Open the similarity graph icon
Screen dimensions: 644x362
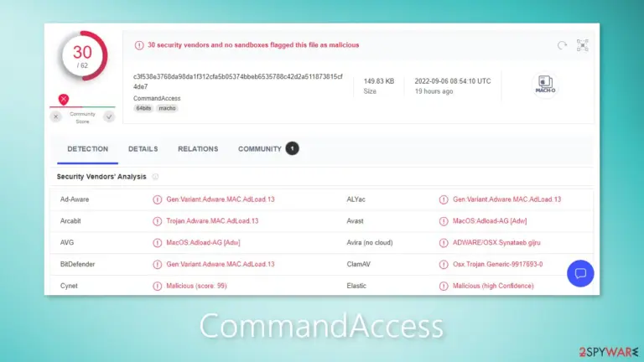[x=583, y=45]
